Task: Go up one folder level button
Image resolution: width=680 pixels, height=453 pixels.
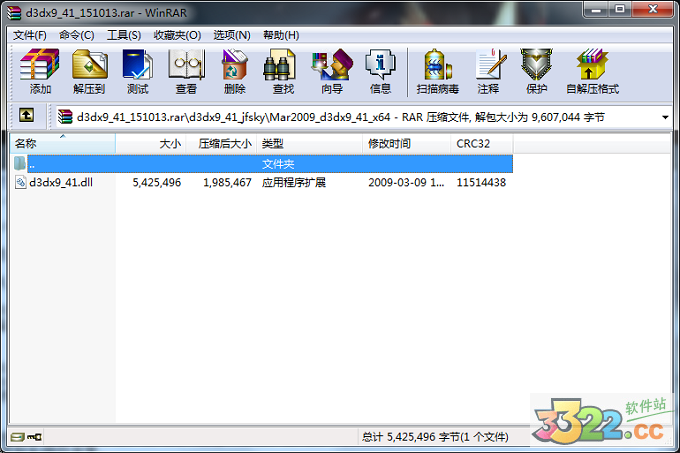Action: pos(26,115)
